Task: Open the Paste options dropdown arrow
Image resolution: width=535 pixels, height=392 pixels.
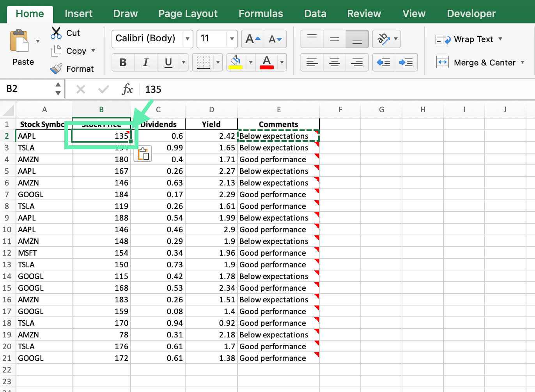Action: tap(38, 41)
